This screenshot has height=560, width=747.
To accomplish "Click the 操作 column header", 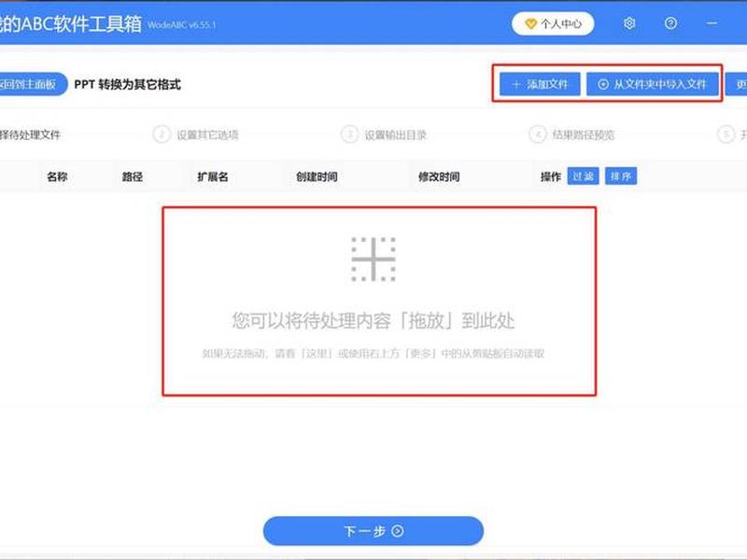I will pos(550,176).
